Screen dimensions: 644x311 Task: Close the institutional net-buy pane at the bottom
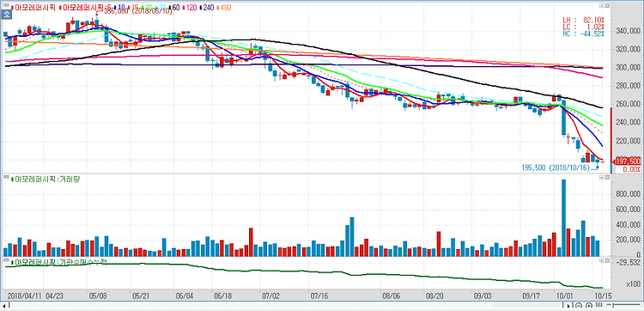coord(607,260)
